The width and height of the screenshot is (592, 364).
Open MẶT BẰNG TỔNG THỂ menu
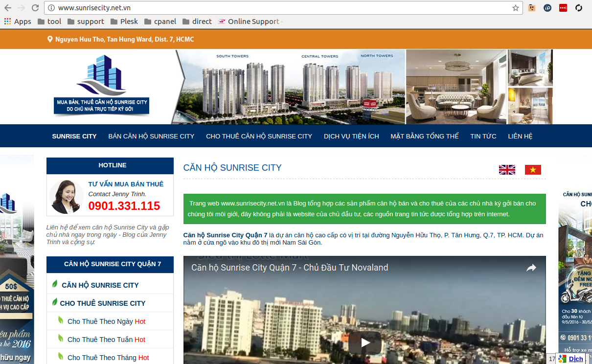click(x=425, y=136)
